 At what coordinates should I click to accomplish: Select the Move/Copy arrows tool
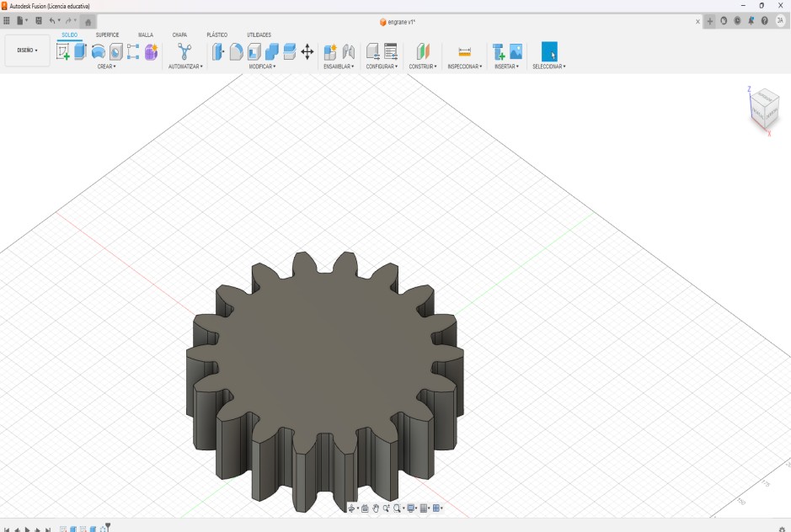click(x=307, y=51)
